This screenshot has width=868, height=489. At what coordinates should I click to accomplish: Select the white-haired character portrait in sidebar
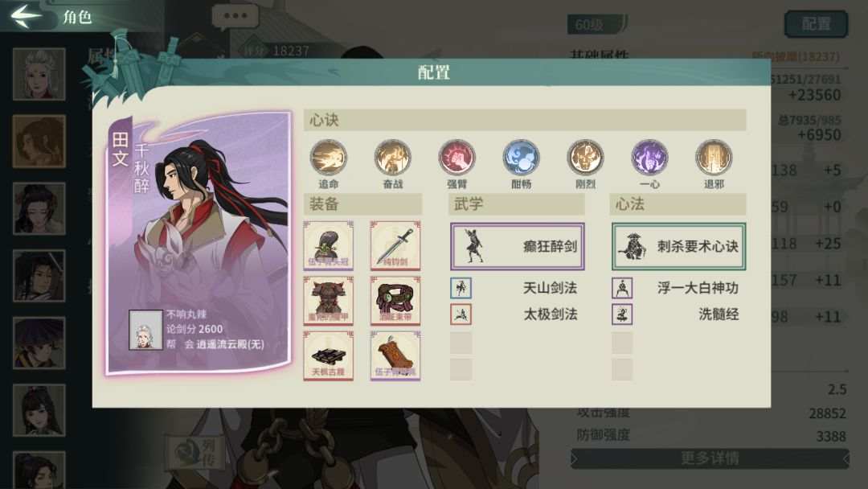(39, 74)
